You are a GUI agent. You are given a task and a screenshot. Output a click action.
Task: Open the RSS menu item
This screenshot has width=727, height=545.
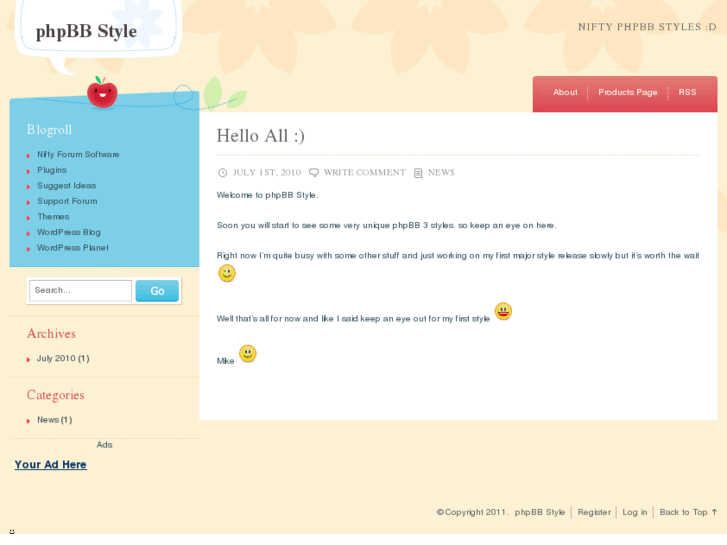click(687, 92)
